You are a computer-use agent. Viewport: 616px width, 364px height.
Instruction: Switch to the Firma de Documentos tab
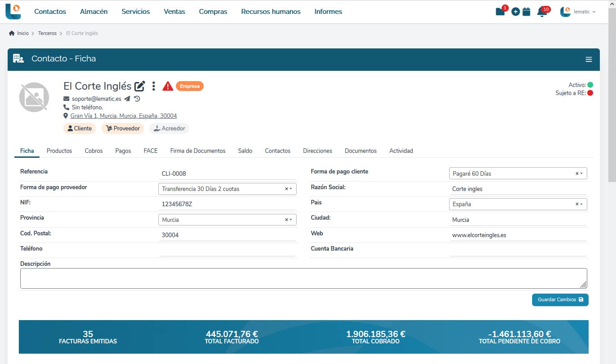point(198,151)
